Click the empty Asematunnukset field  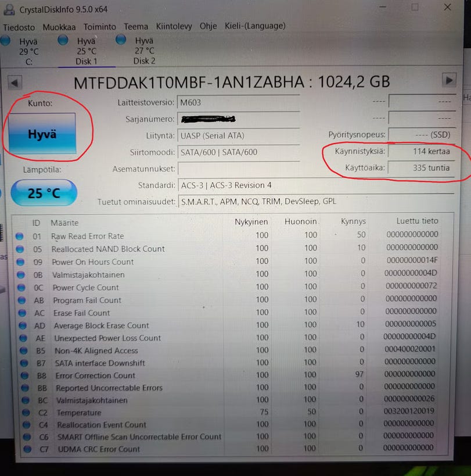[x=238, y=169]
